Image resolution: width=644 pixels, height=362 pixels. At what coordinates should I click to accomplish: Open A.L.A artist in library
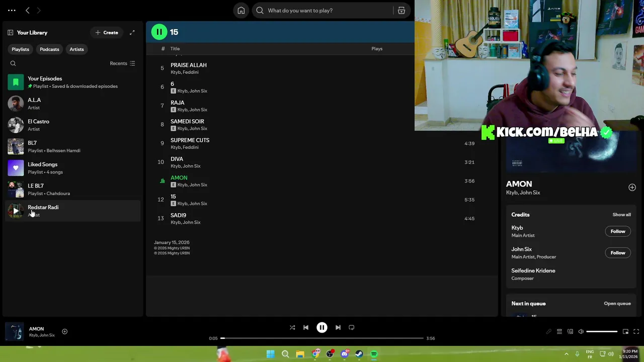[x=73, y=104]
